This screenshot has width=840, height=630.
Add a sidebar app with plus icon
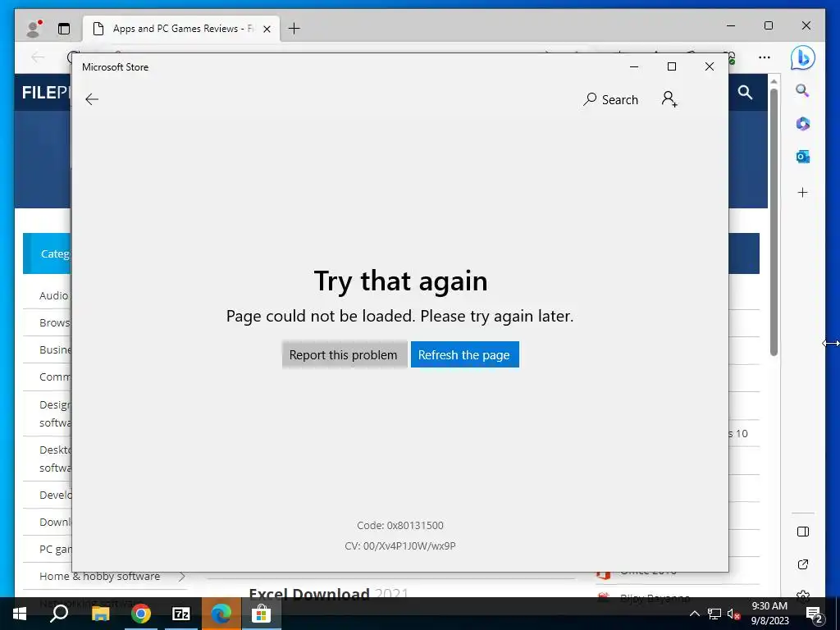802,192
